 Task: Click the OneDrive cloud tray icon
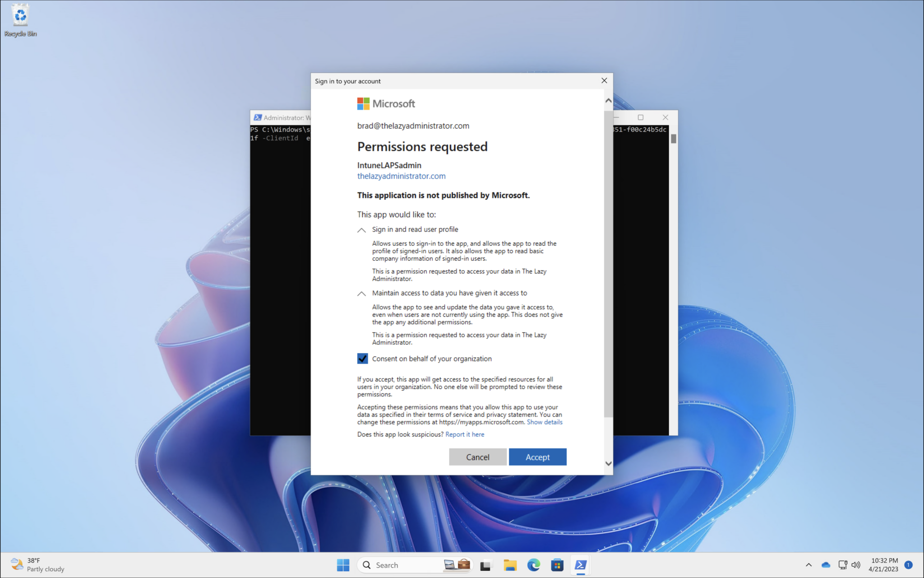(x=826, y=565)
